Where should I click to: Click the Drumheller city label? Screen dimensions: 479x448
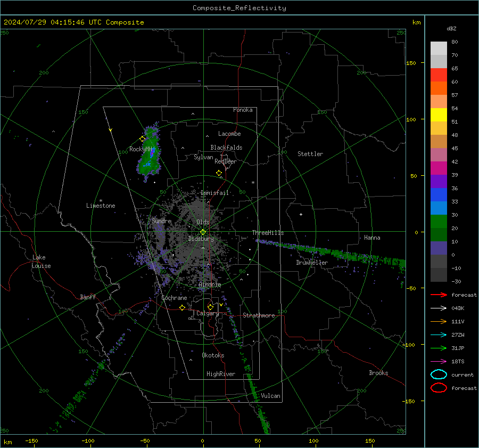[x=312, y=263]
